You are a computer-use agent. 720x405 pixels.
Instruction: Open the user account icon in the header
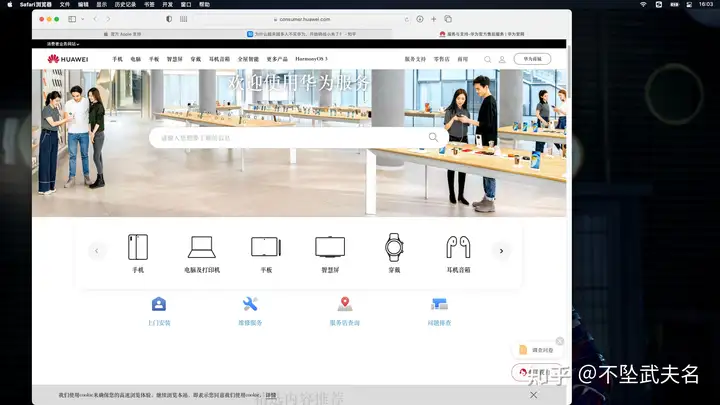click(502, 59)
